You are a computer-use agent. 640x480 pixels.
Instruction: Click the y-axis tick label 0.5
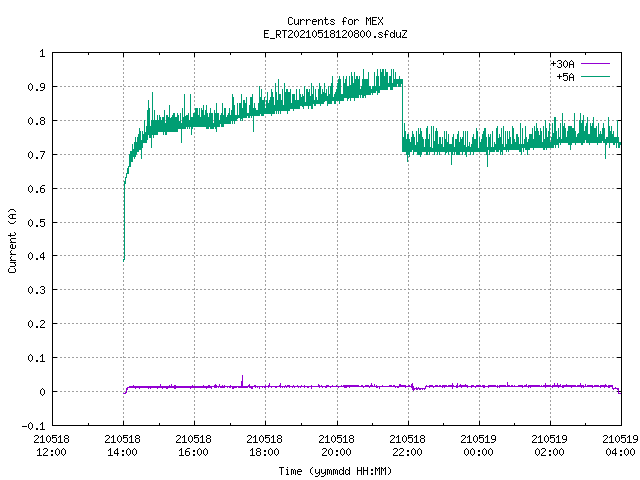pos(37,222)
